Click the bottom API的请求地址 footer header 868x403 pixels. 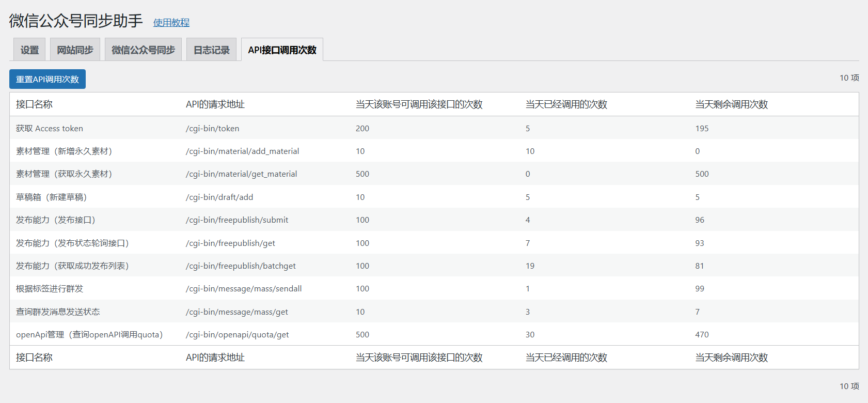(215, 358)
